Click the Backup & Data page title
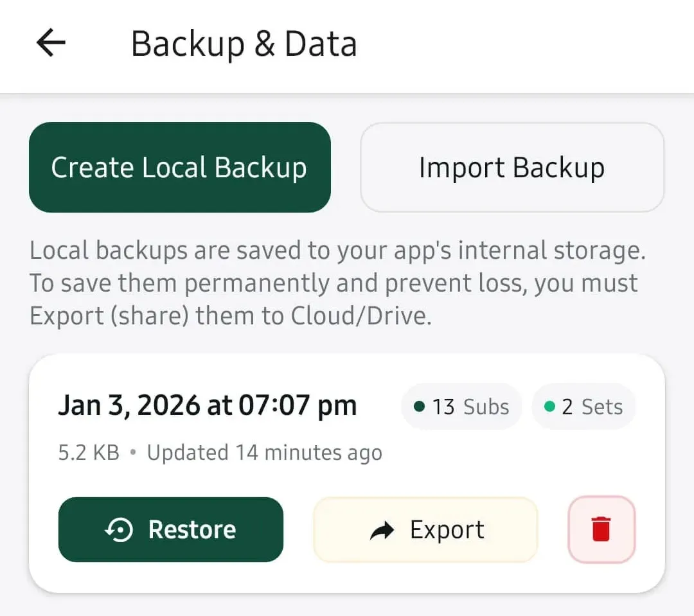 [244, 44]
